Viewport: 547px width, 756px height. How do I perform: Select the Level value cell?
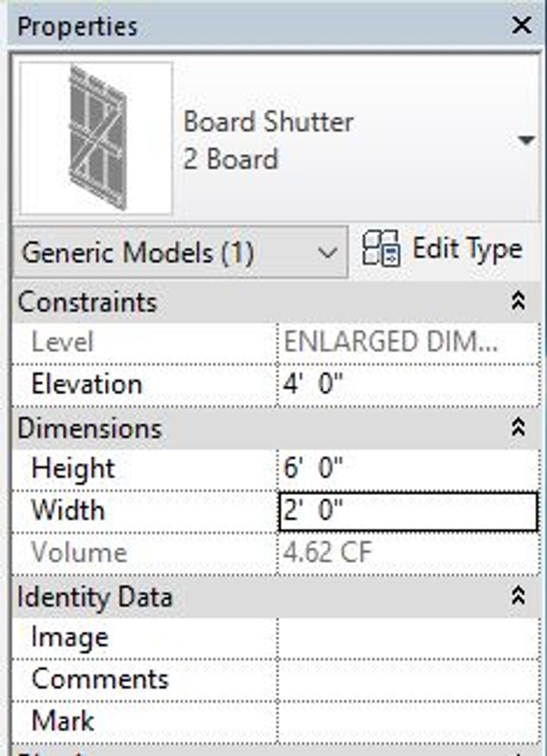[408, 343]
